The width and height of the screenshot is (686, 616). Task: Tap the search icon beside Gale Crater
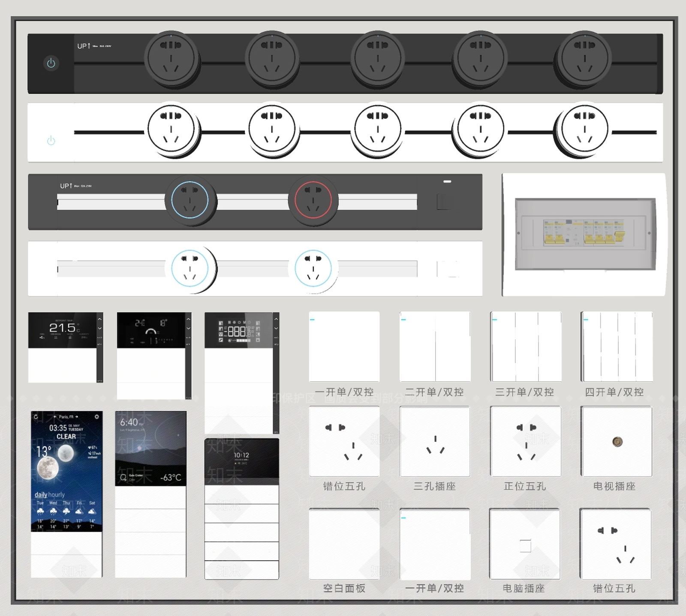(x=123, y=477)
